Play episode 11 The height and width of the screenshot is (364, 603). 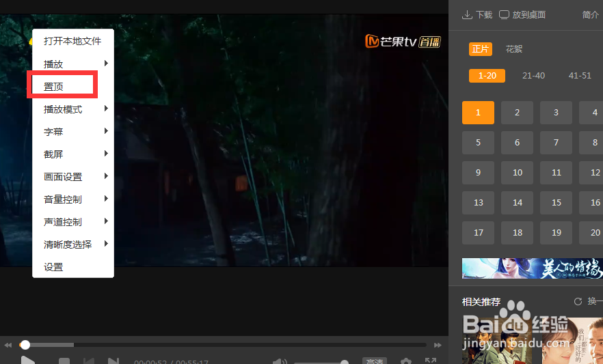click(x=556, y=172)
